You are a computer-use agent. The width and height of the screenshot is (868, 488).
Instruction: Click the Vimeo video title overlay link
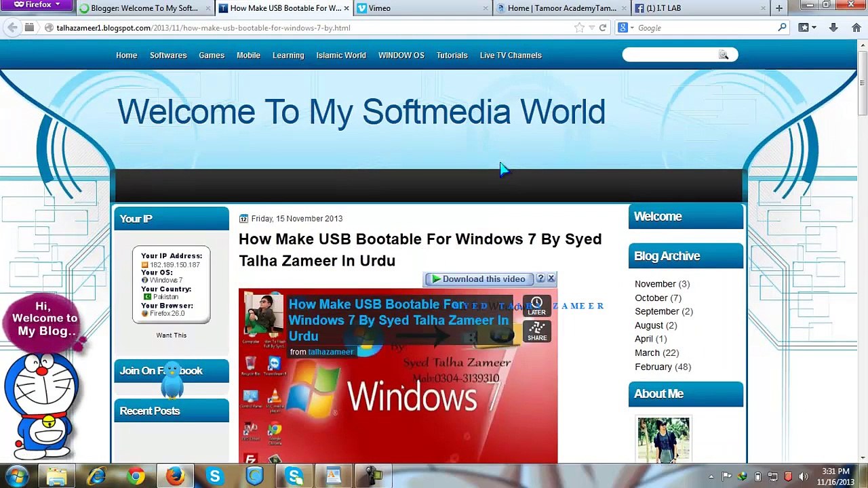pyautogui.click(x=399, y=320)
